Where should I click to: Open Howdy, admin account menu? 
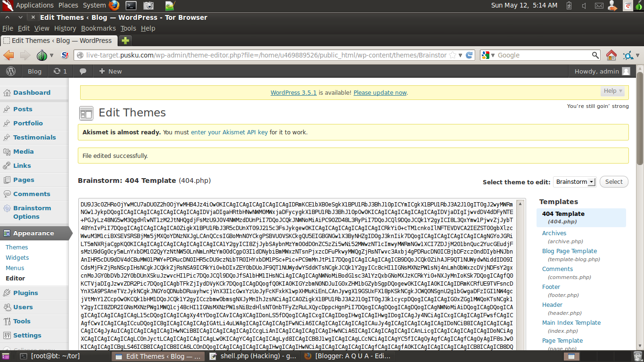tap(602, 71)
